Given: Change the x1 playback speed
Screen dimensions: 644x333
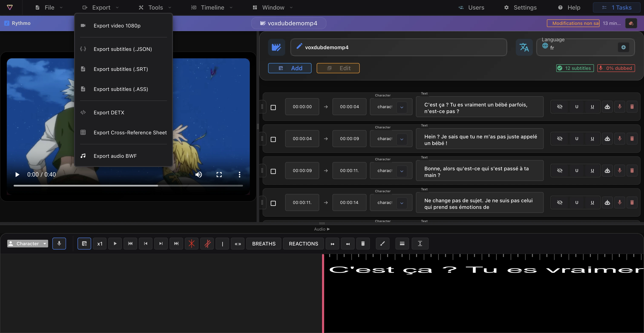Looking at the screenshot, I should click(x=100, y=244).
